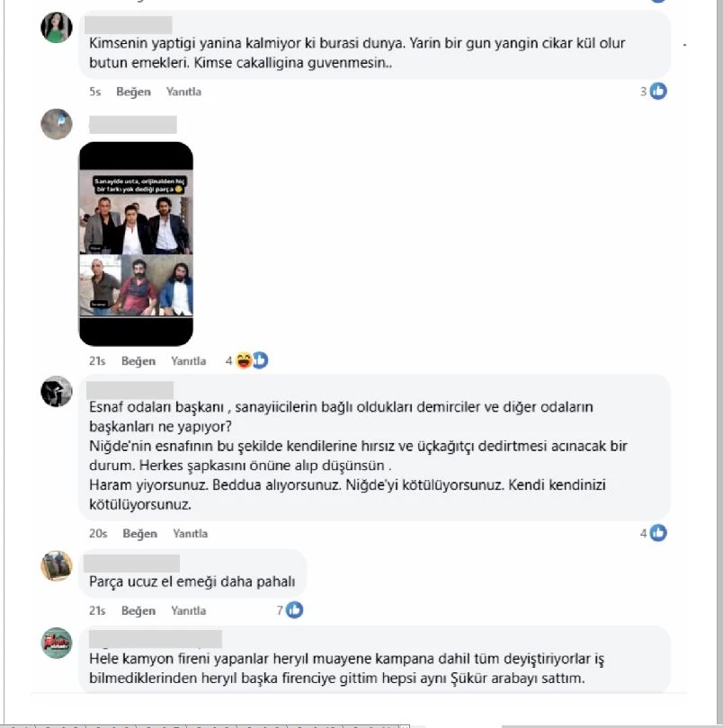
Task: Click Beğen under the 5s comment
Action: tap(133, 92)
